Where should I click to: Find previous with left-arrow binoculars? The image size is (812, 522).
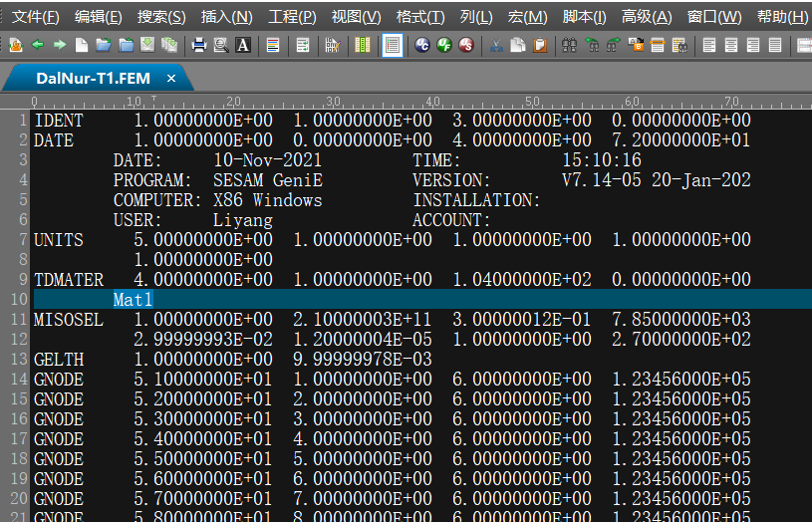coord(592,46)
